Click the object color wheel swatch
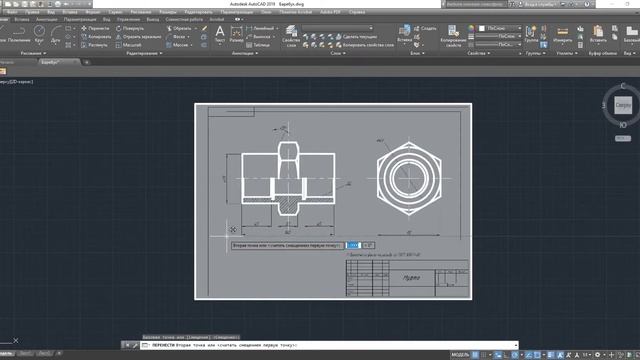The height and width of the screenshot is (360, 640). point(471,28)
